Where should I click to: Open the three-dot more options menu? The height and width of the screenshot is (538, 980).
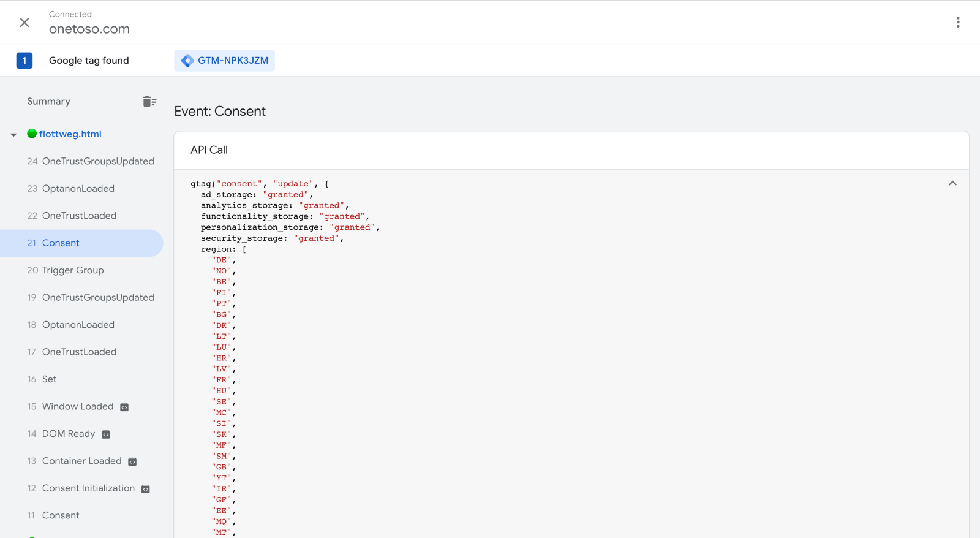958,23
